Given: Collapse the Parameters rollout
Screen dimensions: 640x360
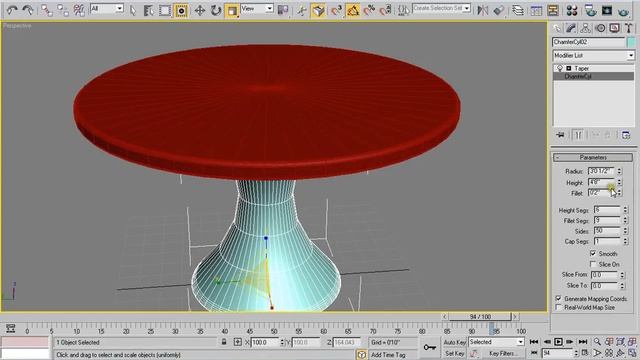Looking at the screenshot, I should (x=593, y=158).
